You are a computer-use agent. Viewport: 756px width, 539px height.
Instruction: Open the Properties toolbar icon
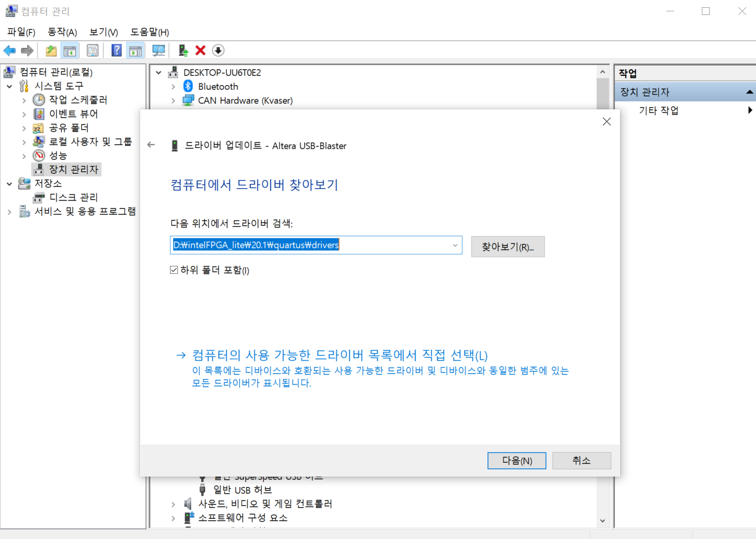pyautogui.click(x=93, y=50)
